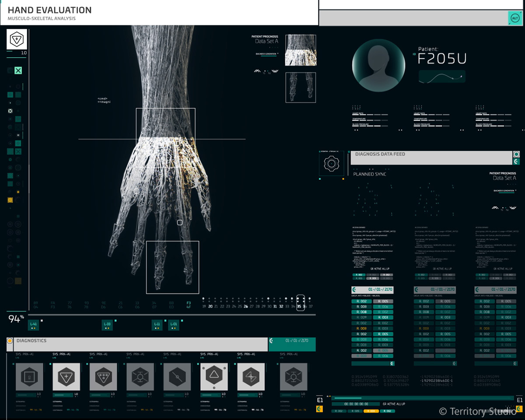The image size is (525, 420).
Task: Click the up-chevron in the Data Feed panel
Action: point(495,208)
